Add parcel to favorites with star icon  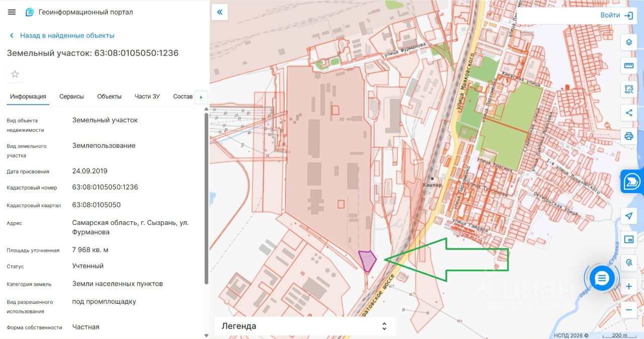[x=15, y=74]
